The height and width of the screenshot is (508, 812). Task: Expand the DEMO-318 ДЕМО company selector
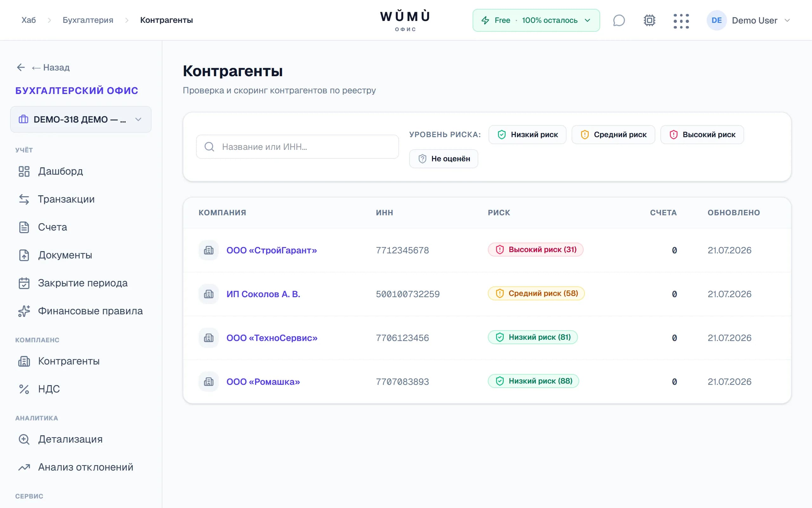tap(81, 119)
